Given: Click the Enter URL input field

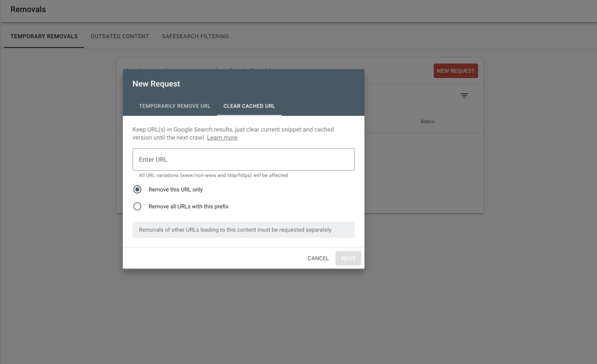Looking at the screenshot, I should coord(243,160).
